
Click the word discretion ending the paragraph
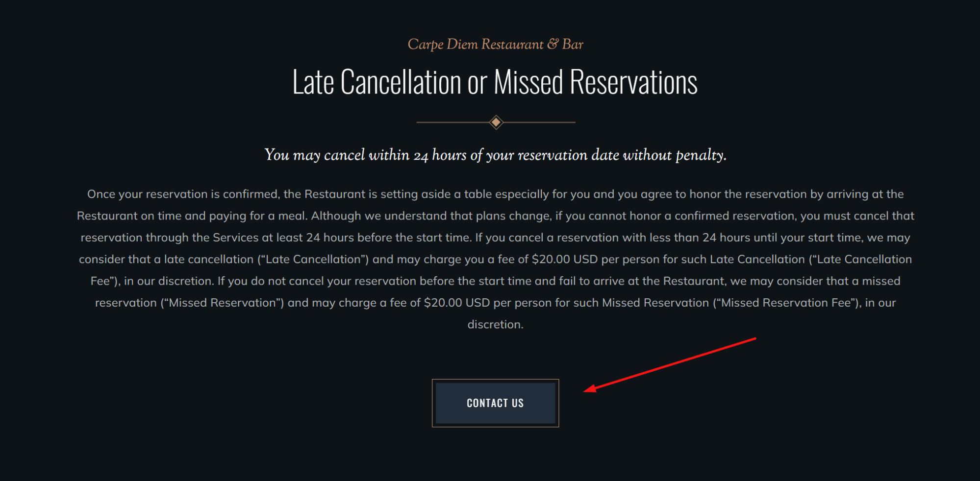tap(495, 324)
